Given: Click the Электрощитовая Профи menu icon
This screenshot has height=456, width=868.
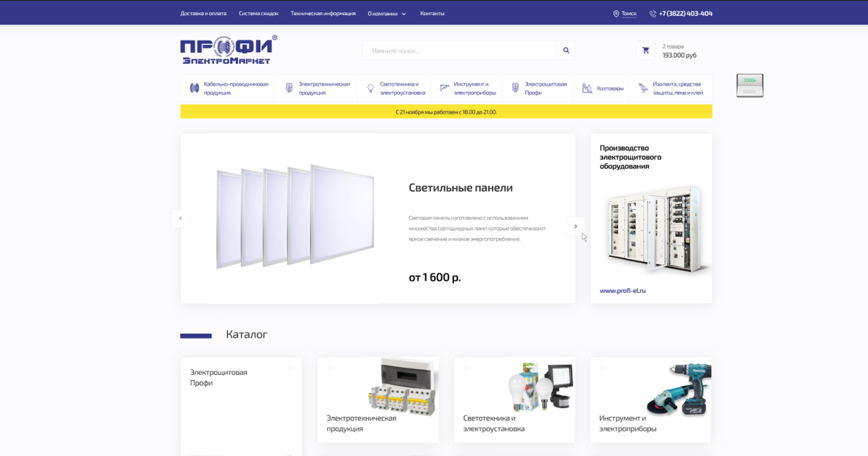Looking at the screenshot, I should [515, 88].
